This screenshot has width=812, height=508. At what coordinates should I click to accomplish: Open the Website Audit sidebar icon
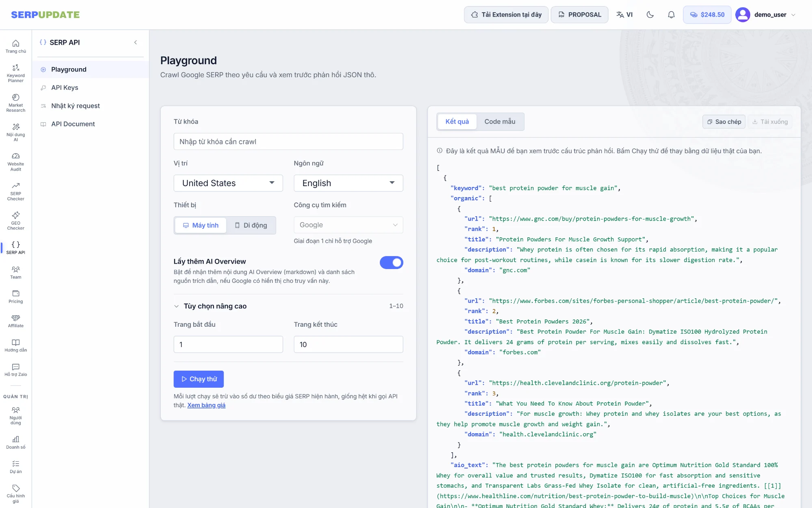16,162
